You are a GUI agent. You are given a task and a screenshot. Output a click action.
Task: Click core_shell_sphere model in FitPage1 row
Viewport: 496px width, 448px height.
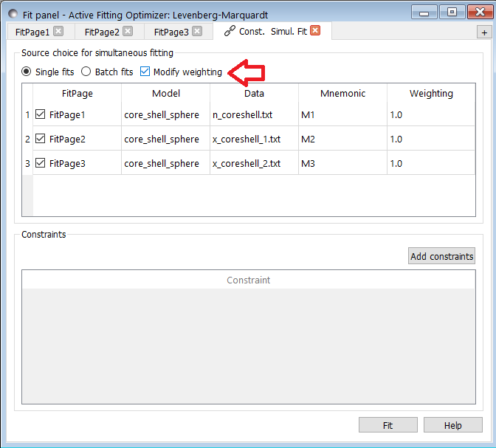point(166,114)
